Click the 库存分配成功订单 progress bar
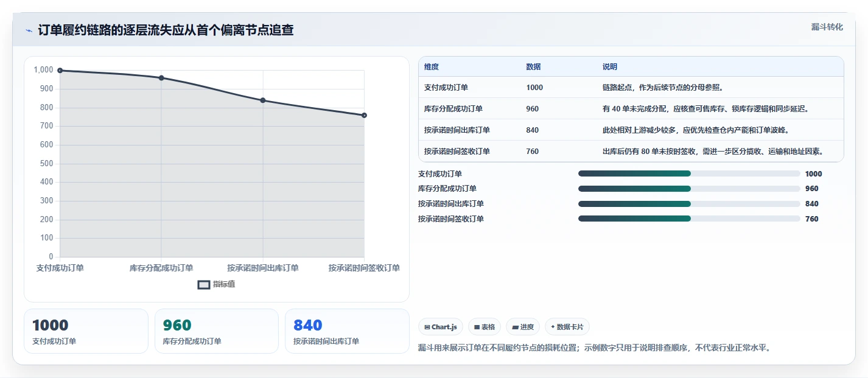868x378 pixels. click(689, 189)
